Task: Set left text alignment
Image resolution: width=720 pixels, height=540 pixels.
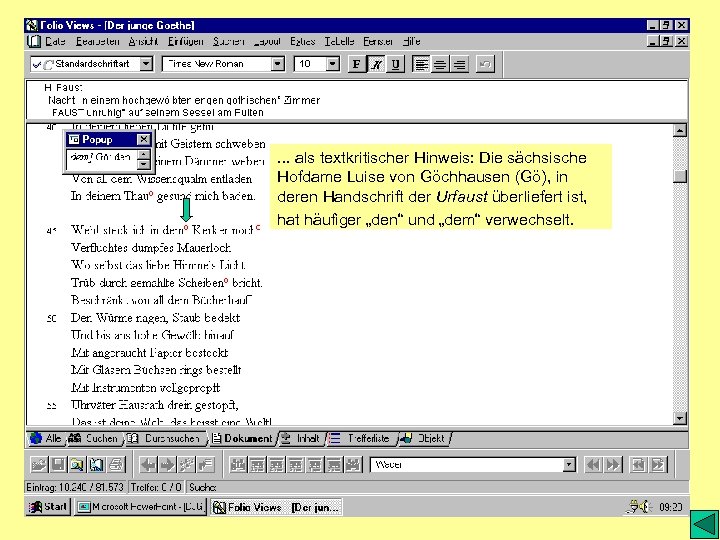Action: [x=421, y=64]
